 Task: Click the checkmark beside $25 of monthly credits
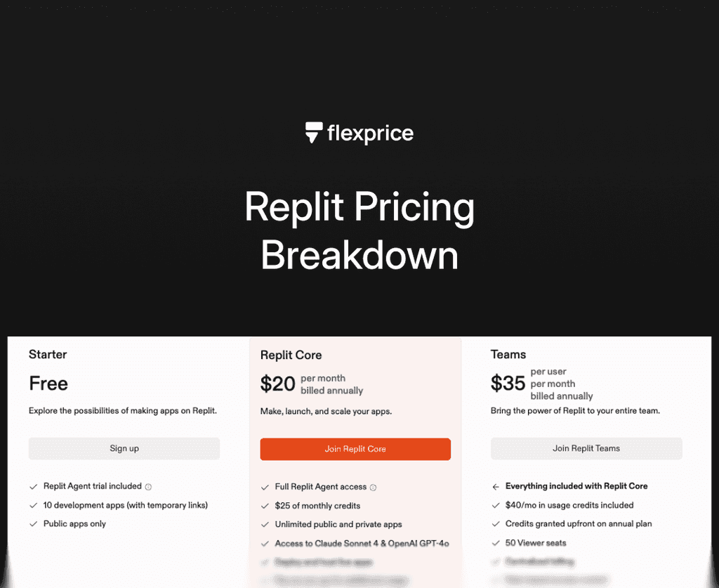265,506
